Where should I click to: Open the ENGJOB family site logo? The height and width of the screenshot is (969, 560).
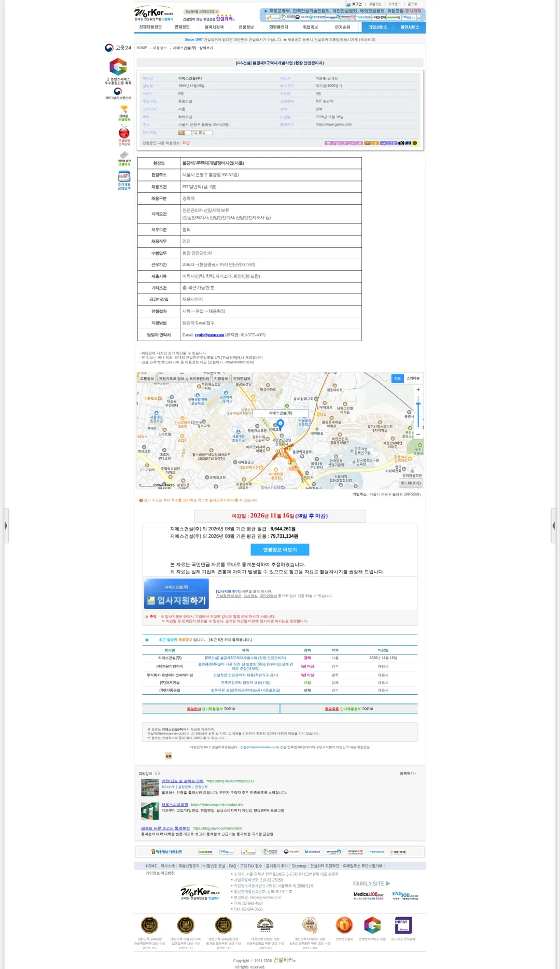pyautogui.click(x=405, y=895)
